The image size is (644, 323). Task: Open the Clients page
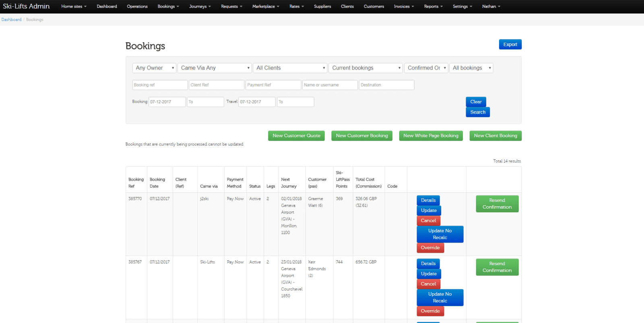click(347, 6)
